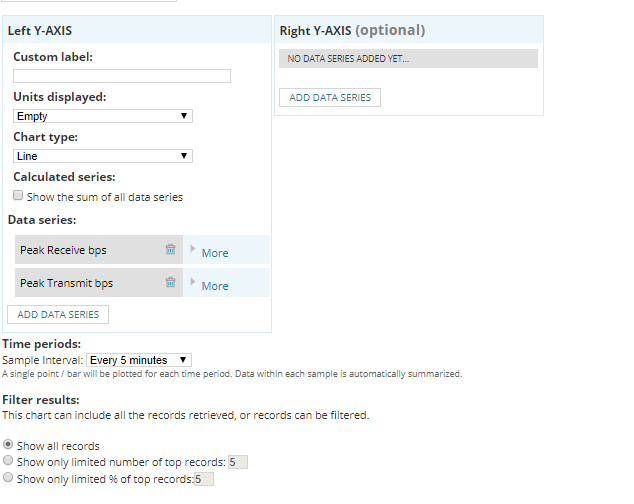Select Show only limited number of top records
This screenshot has width=634, height=504.
(x=9, y=461)
